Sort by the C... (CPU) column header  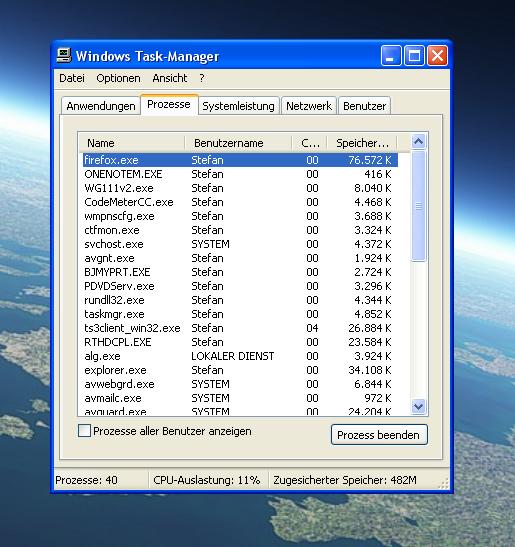pos(309,143)
